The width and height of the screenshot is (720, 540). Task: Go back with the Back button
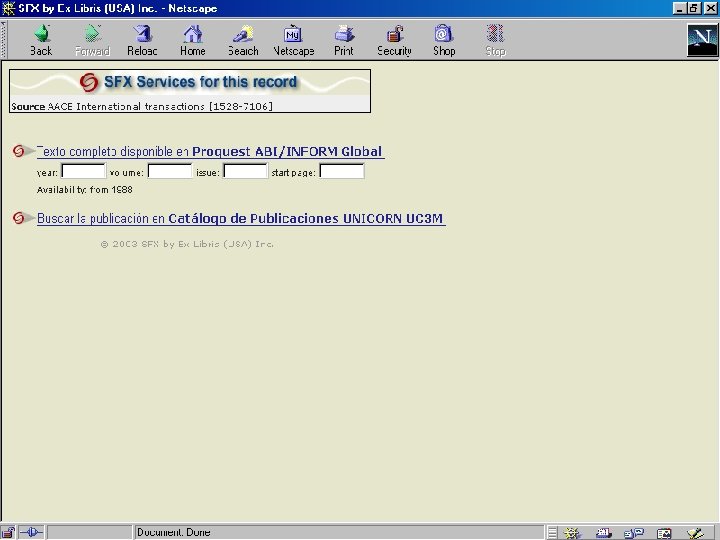point(41,40)
